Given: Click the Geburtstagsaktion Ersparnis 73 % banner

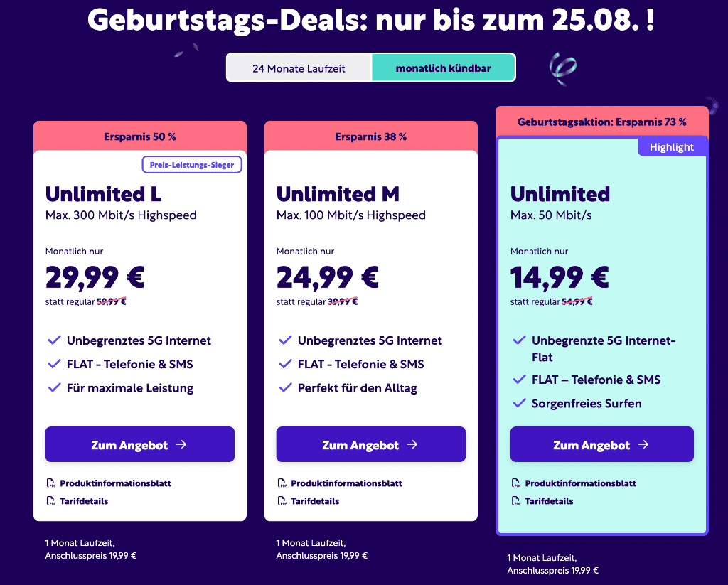Looking at the screenshot, I should (601, 122).
